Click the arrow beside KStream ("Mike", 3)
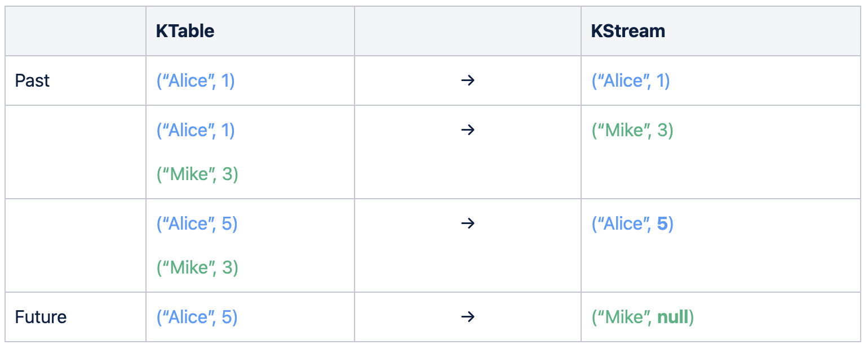 coord(468,130)
